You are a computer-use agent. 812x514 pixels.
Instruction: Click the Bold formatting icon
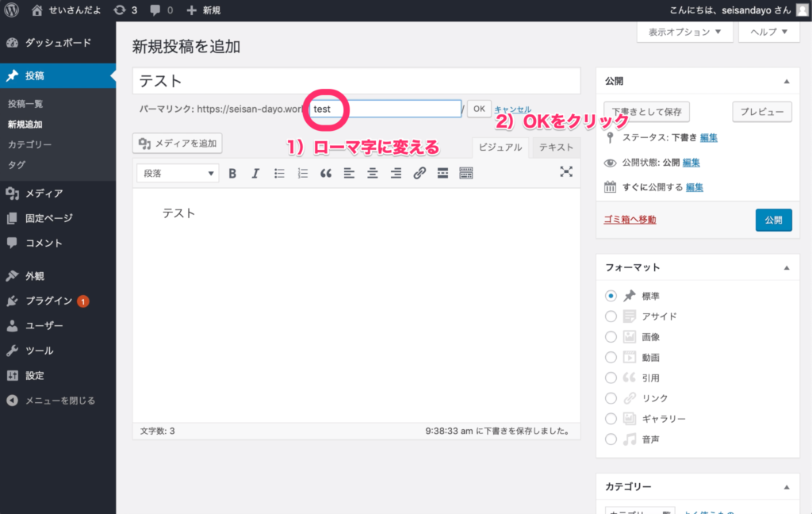point(232,173)
